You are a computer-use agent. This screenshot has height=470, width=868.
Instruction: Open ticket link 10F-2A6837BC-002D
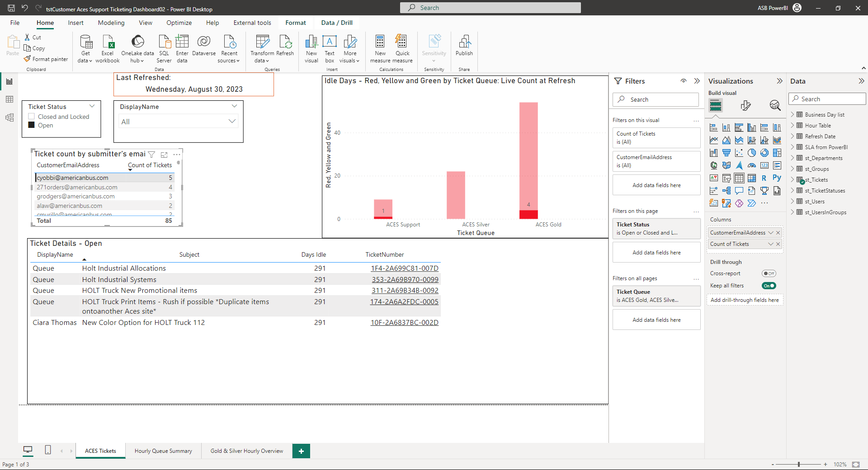point(405,323)
